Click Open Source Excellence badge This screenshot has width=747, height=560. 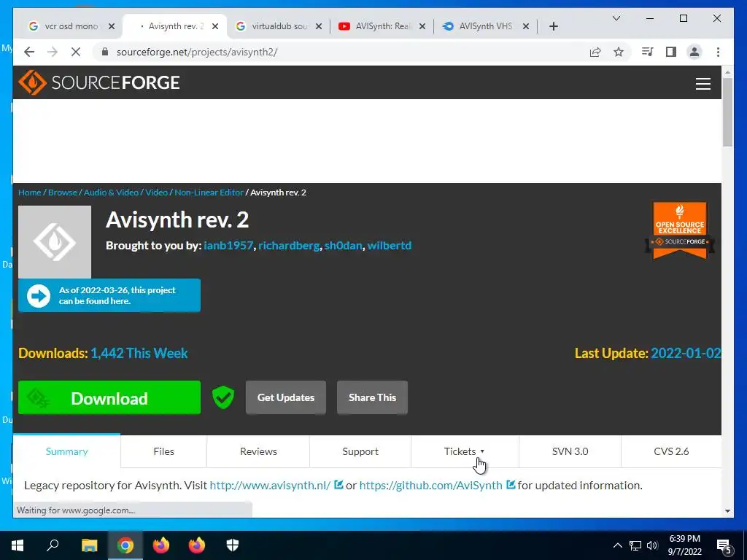click(680, 231)
